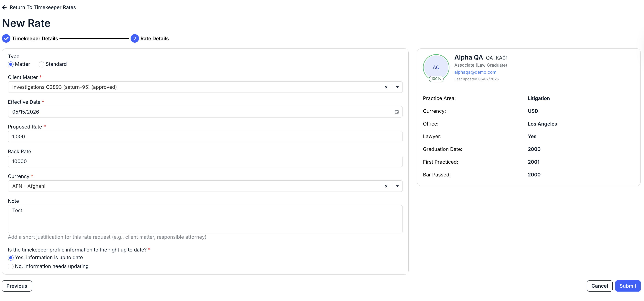Screen dimensions: 644x301
Task: Open the alphaqa@demo.com email link
Action: pyautogui.click(x=475, y=72)
